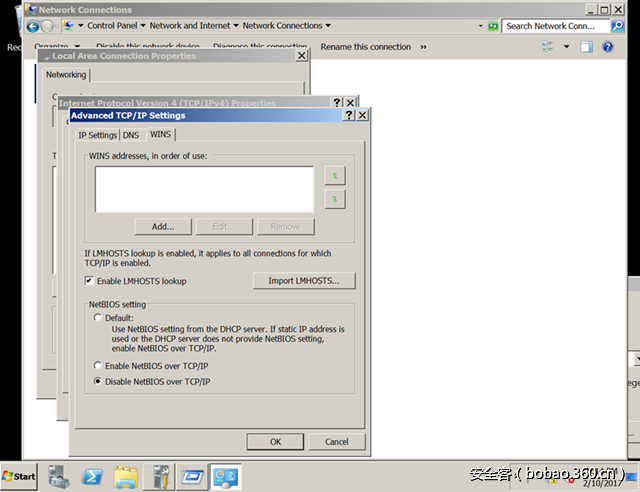Confirm Advanced TCP/IP Settings with OK
Image resolution: width=640 pixels, height=492 pixels.
point(275,442)
